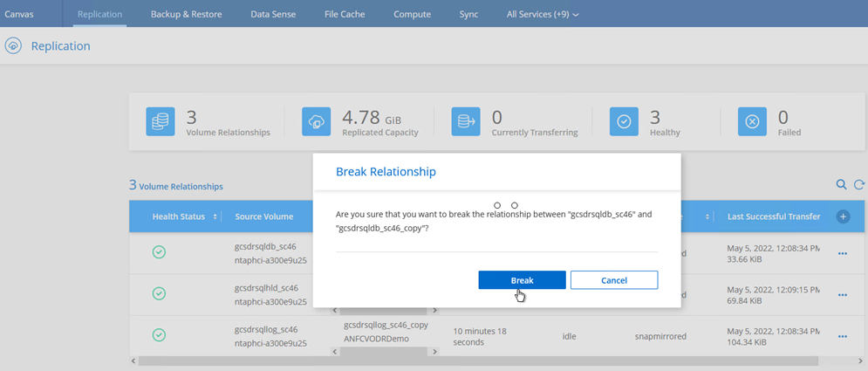Click health status icon for gcsdrsqlhld_sc46
868x371 pixels.
tap(159, 294)
